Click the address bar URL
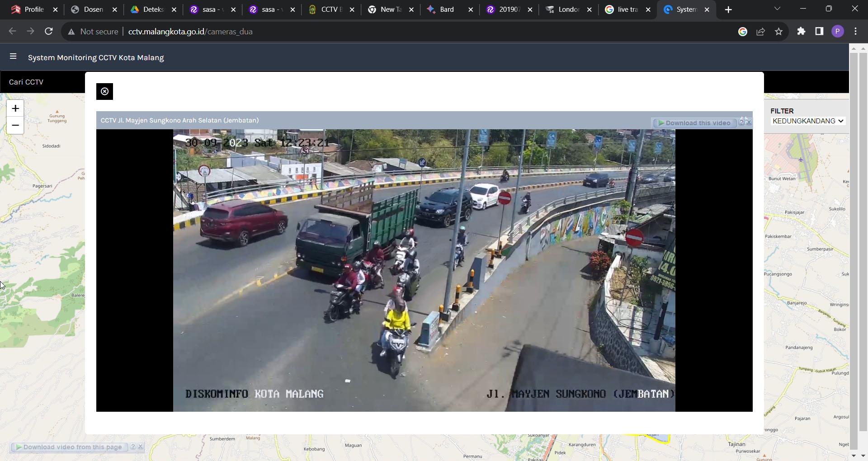 [x=190, y=32]
